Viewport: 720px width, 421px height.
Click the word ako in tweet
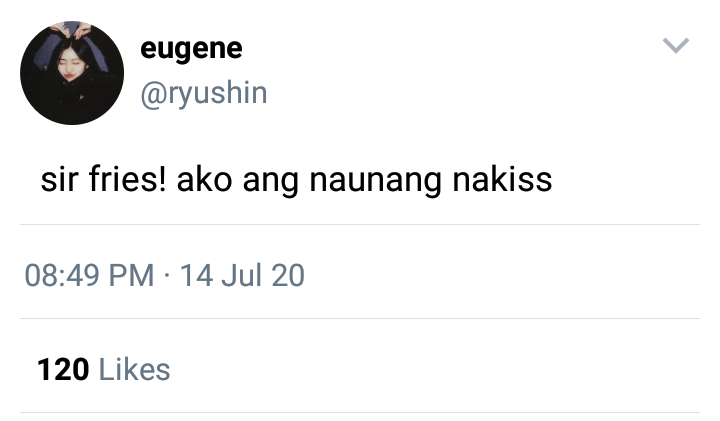204,179
